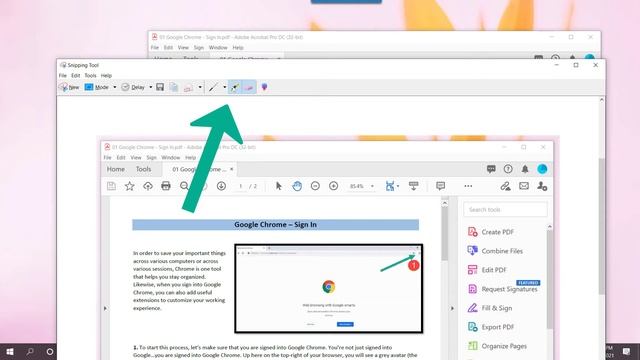This screenshot has width=640, height=360.
Task: Switch to Tools tab in snipped Acrobat
Action: point(143,169)
